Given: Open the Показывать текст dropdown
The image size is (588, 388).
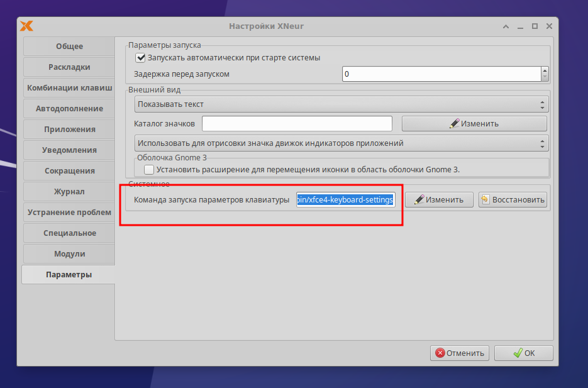Looking at the screenshot, I should [338, 104].
